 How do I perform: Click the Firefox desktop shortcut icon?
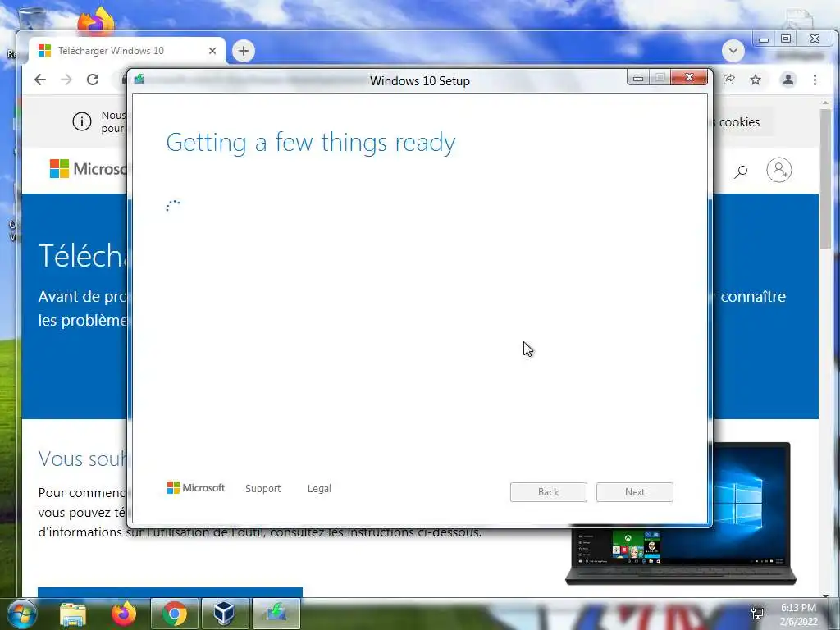click(96, 21)
